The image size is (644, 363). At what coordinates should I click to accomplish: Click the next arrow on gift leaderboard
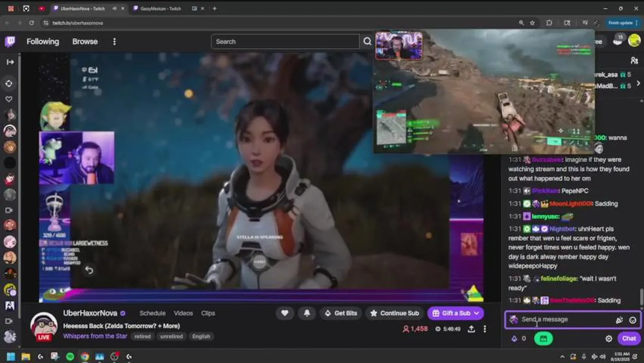coord(638,83)
